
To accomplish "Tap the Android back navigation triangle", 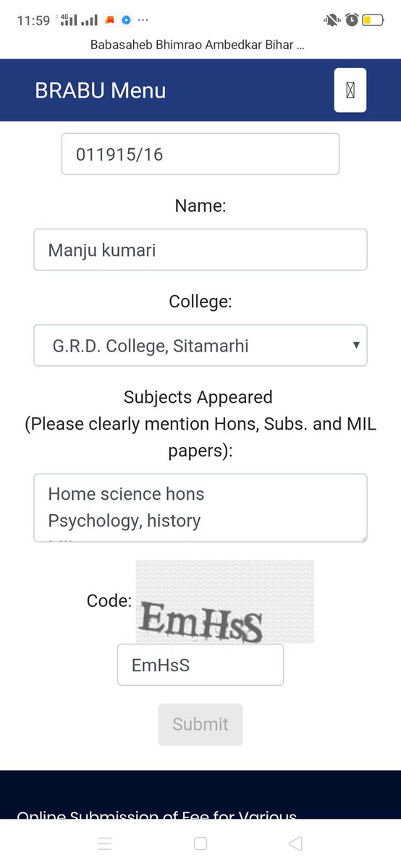I will (x=295, y=843).
